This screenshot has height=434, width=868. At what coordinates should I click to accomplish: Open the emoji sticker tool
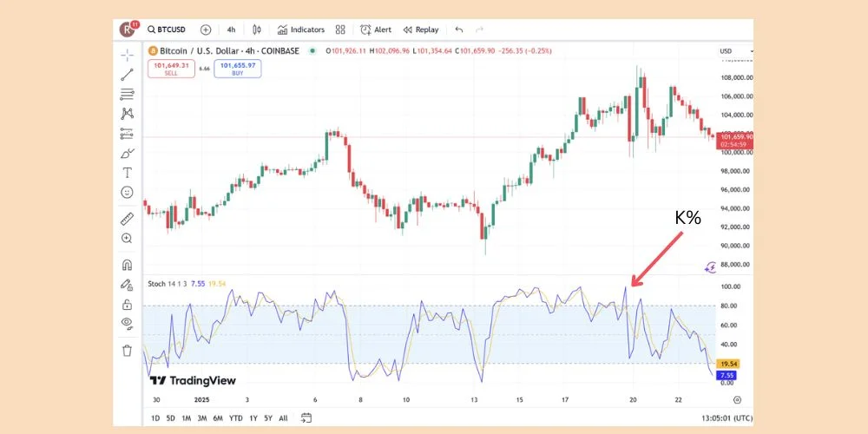[x=128, y=192]
